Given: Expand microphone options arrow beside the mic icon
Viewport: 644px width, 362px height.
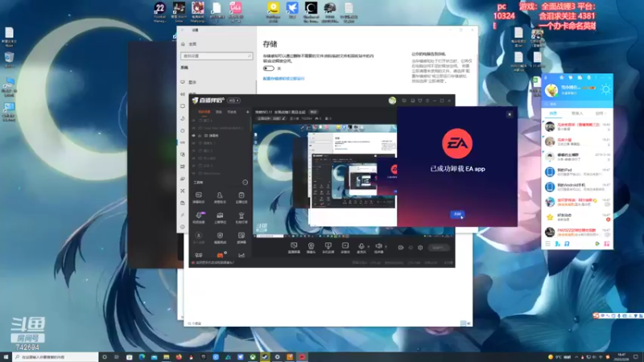Looking at the screenshot, I should (368, 246).
